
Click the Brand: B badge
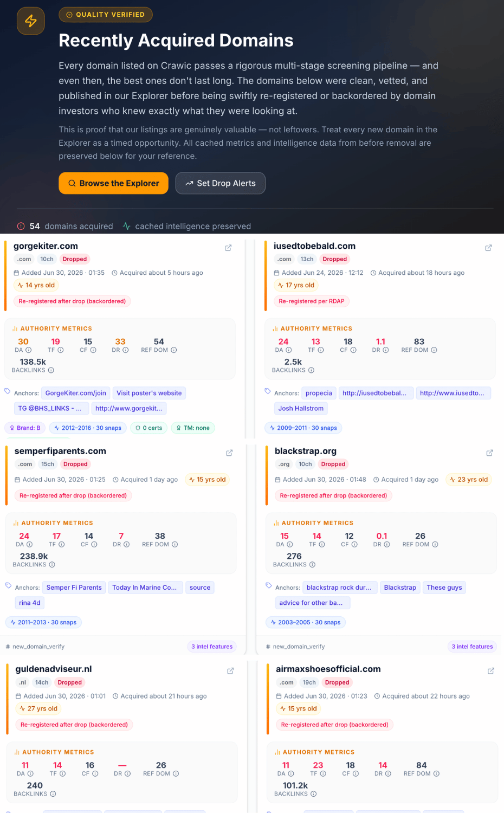pos(25,428)
